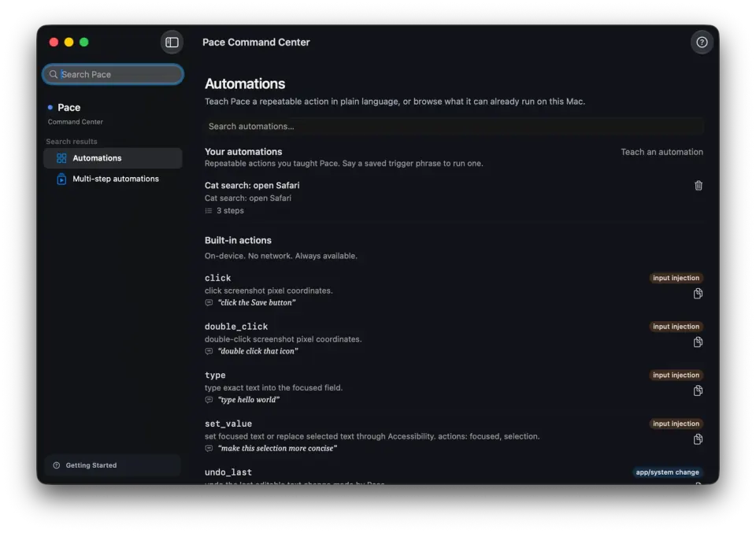Click the input injection tag on type
The height and width of the screenshot is (533, 756).
pos(676,376)
